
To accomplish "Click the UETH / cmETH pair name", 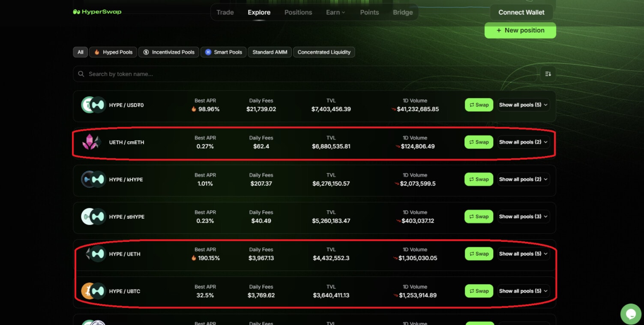I will 126,142.
